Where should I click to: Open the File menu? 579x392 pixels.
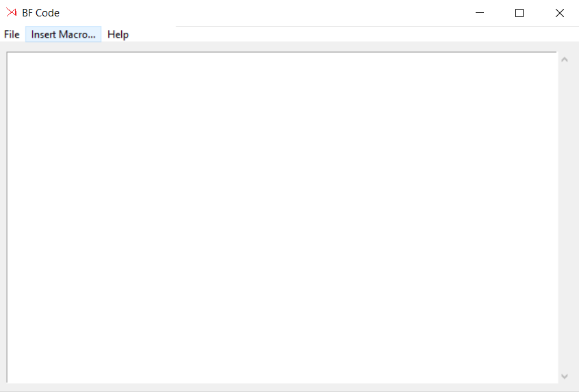pyautogui.click(x=12, y=34)
